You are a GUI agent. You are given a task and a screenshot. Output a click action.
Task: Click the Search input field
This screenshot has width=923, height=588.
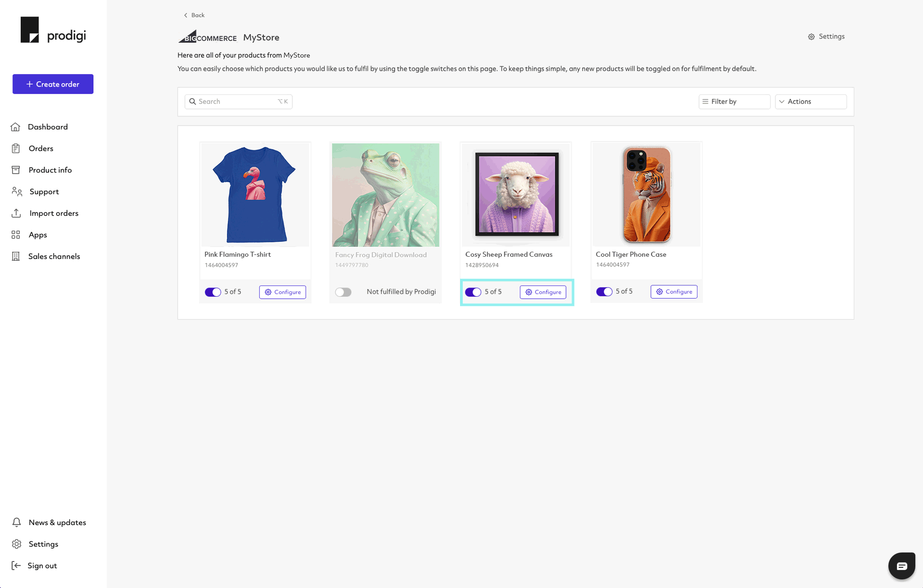click(237, 101)
